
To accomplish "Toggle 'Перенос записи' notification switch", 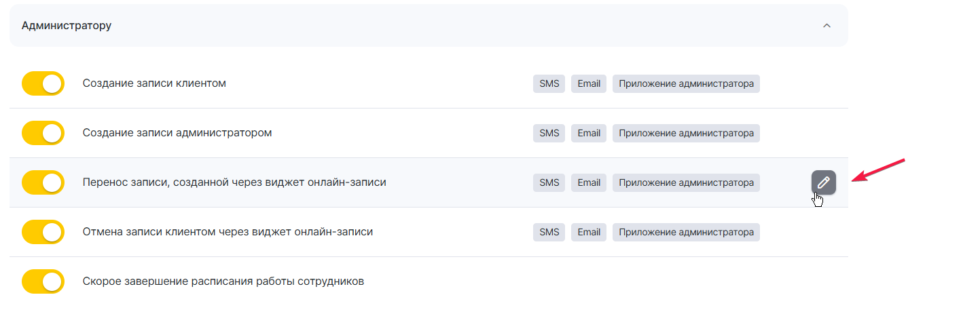I will (x=43, y=182).
